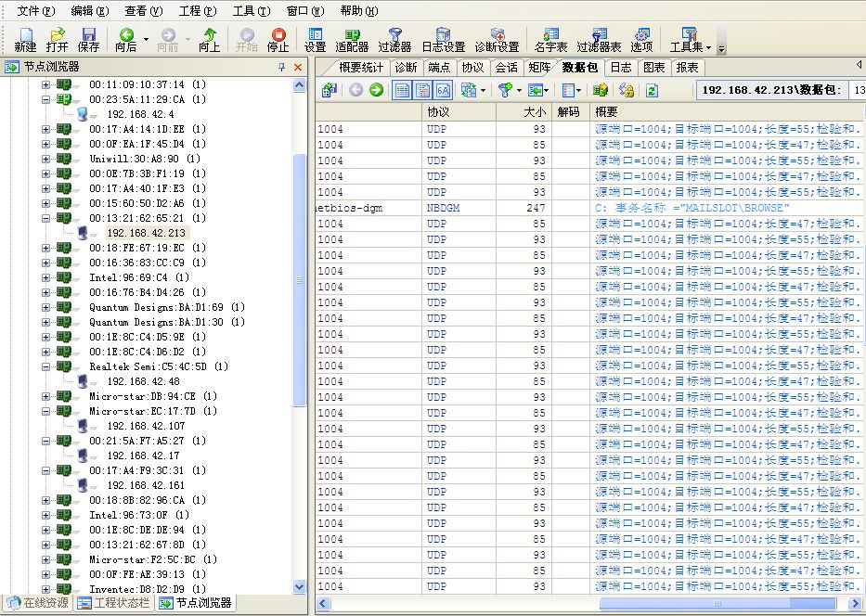Switch to 工程状态栏 bottom tab

pyautogui.click(x=113, y=603)
